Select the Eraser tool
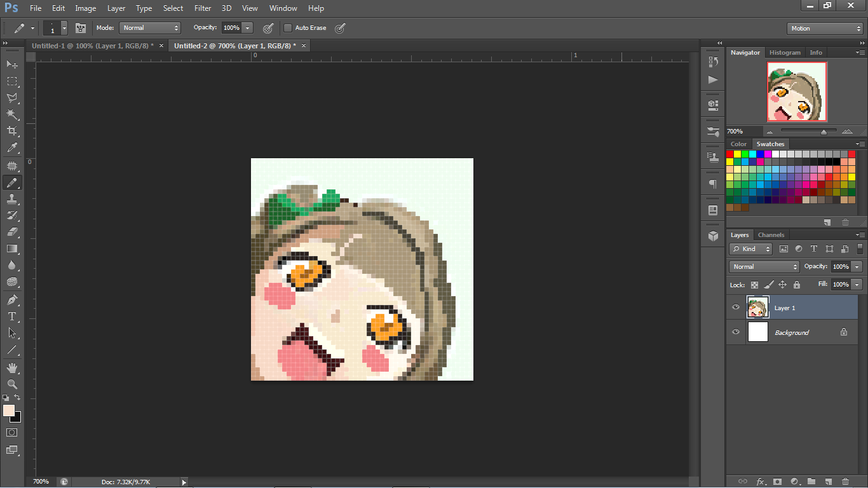The height and width of the screenshot is (488, 868). pyautogui.click(x=12, y=232)
